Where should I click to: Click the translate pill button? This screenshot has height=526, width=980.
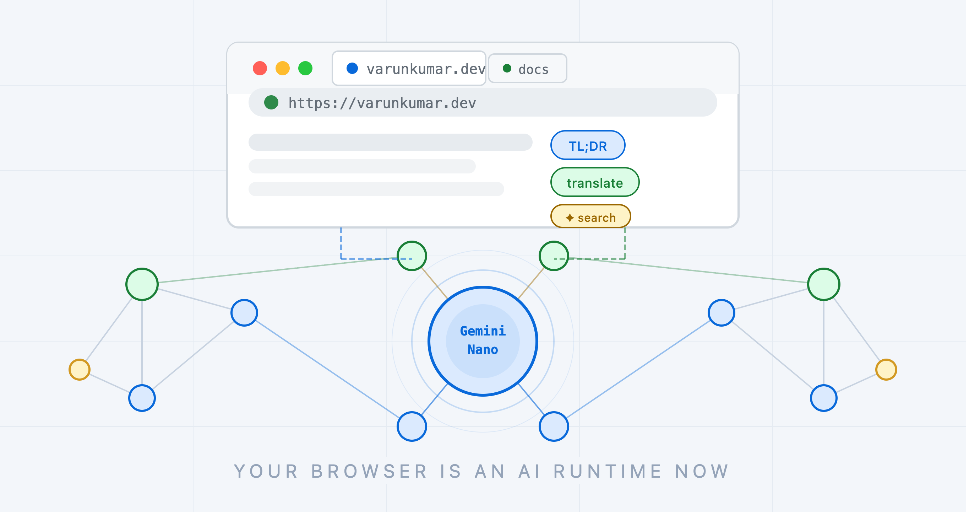pos(595,182)
